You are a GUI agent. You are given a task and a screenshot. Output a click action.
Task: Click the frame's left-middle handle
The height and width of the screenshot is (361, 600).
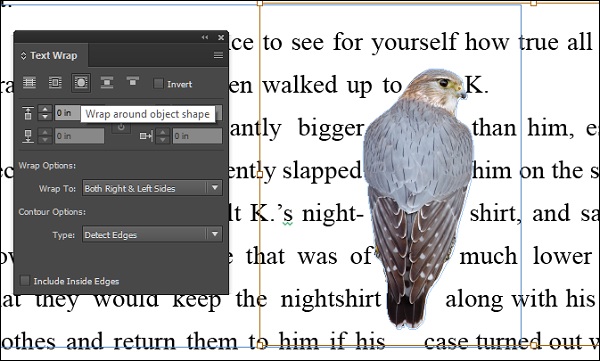[260, 175]
